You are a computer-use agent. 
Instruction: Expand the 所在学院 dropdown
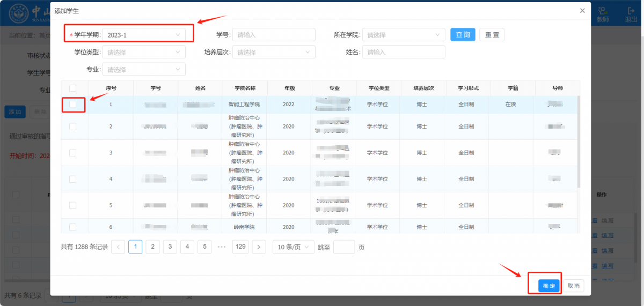pos(404,35)
